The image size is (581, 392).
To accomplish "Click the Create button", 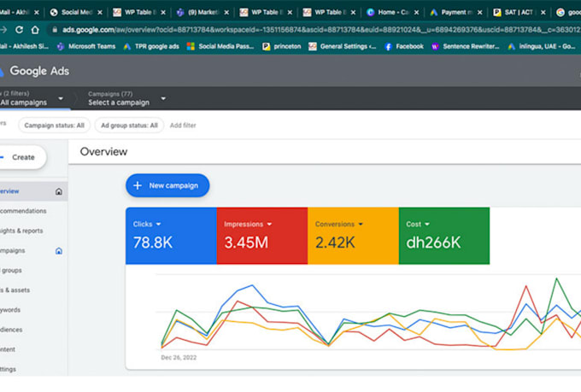I will pos(22,157).
